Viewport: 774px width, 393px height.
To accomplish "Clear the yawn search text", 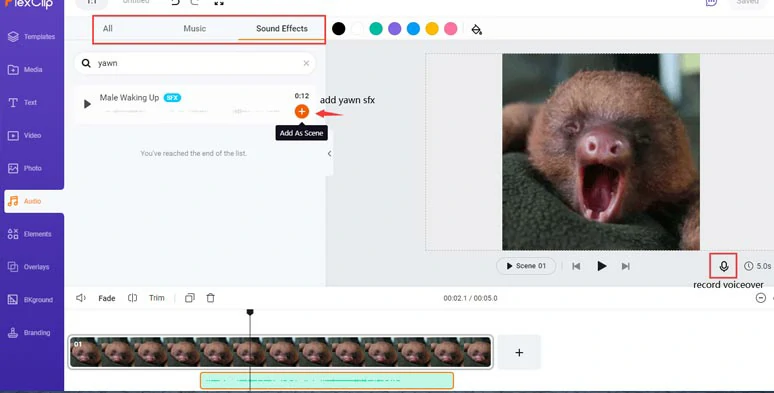I will 306,63.
